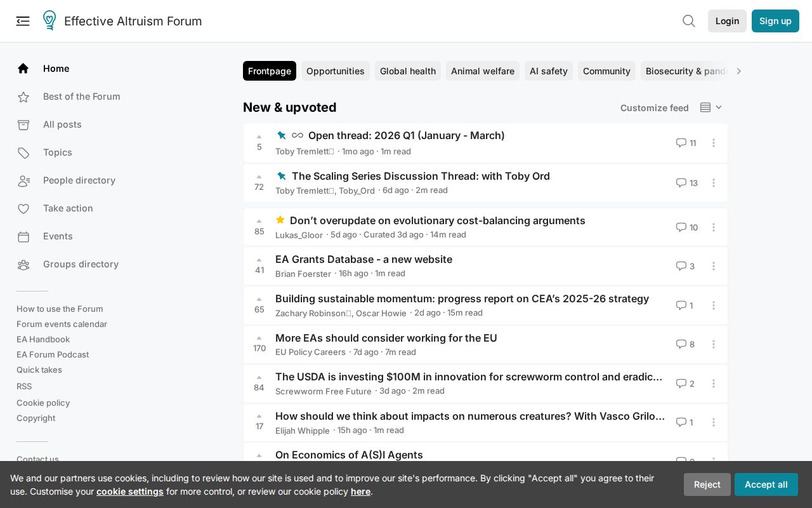Click the Sign up button

click(x=775, y=21)
